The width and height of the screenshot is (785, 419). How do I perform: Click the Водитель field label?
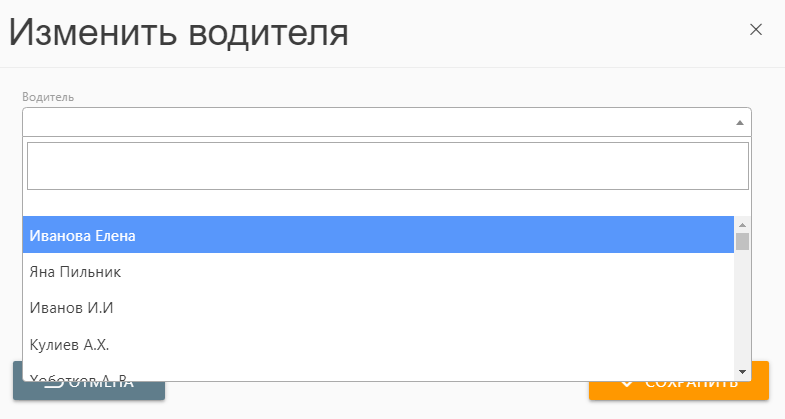click(x=48, y=97)
